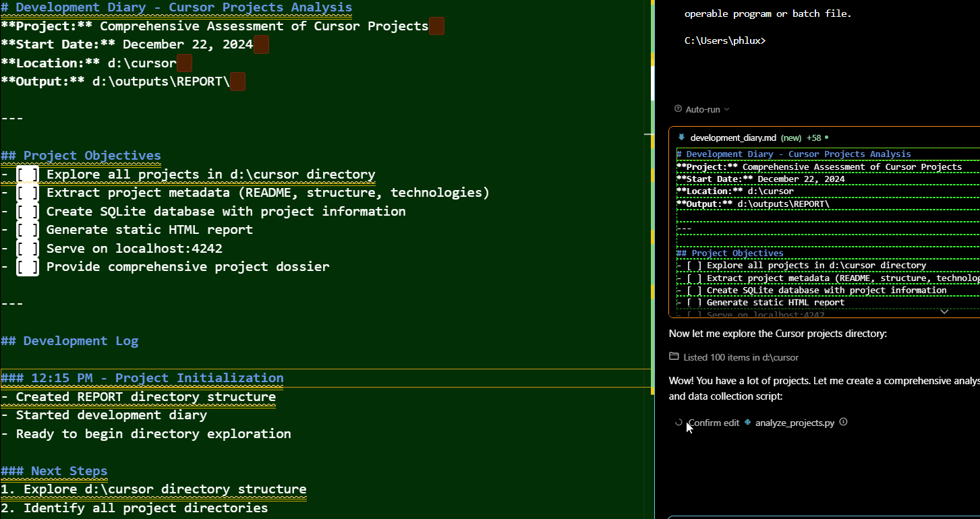Tick the editor's 'Serve on localhost:4242' checkbox
980x519 pixels.
[x=28, y=249]
